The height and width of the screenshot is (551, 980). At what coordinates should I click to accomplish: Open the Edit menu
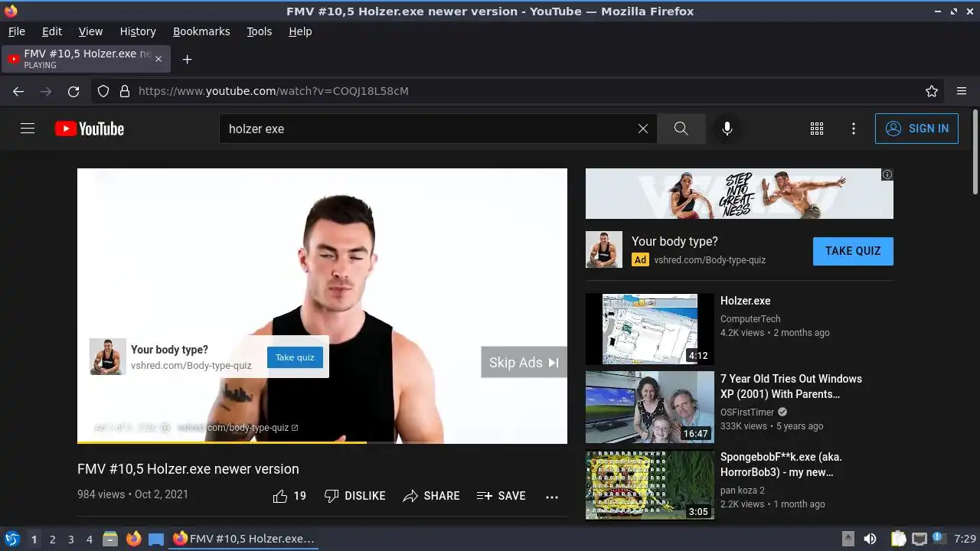coord(52,31)
